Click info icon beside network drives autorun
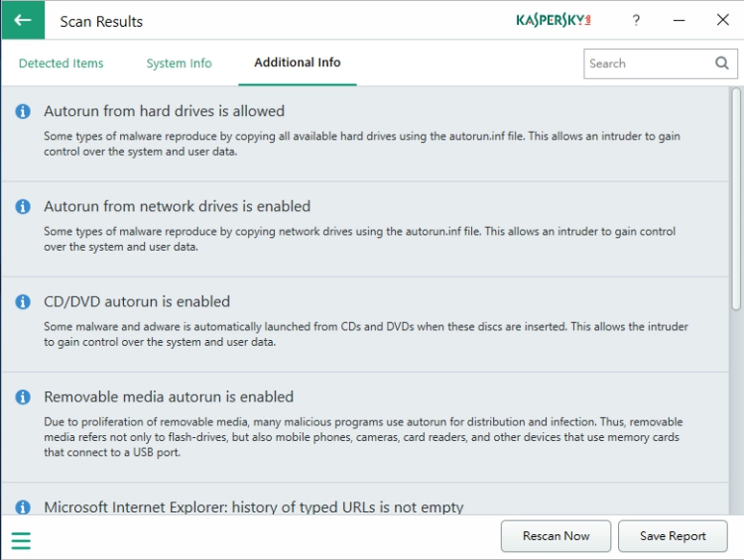Image resolution: width=744 pixels, height=560 pixels. (23, 207)
